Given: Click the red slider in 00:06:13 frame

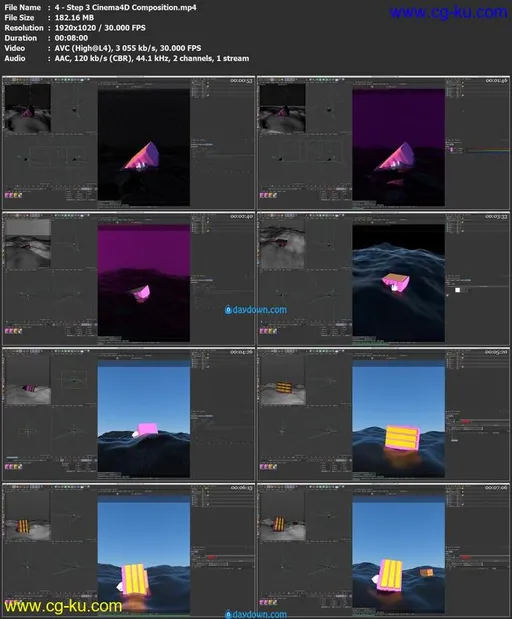Looking at the screenshot, I should (212, 557).
